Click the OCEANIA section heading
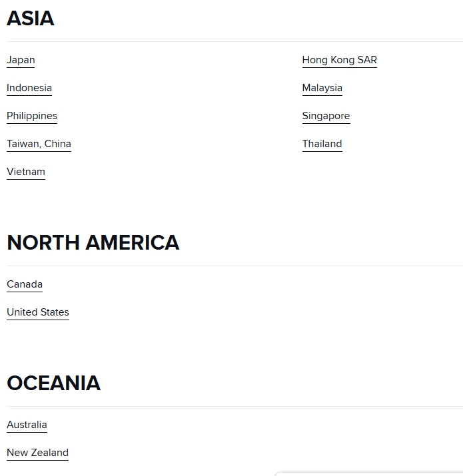The image size is (463, 476). pyautogui.click(x=53, y=383)
